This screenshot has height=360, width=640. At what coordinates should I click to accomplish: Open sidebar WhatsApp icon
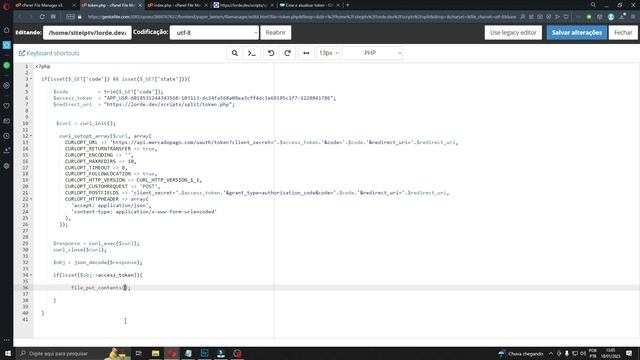(7, 65)
